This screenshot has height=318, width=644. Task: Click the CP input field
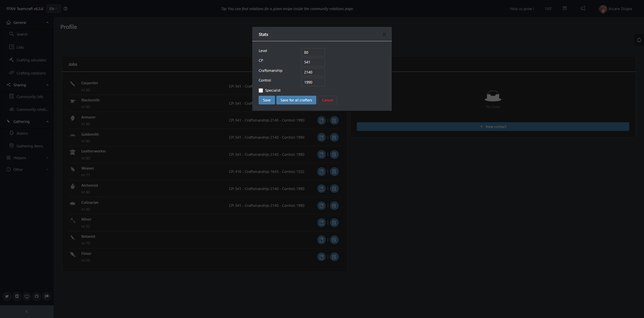pos(313,62)
